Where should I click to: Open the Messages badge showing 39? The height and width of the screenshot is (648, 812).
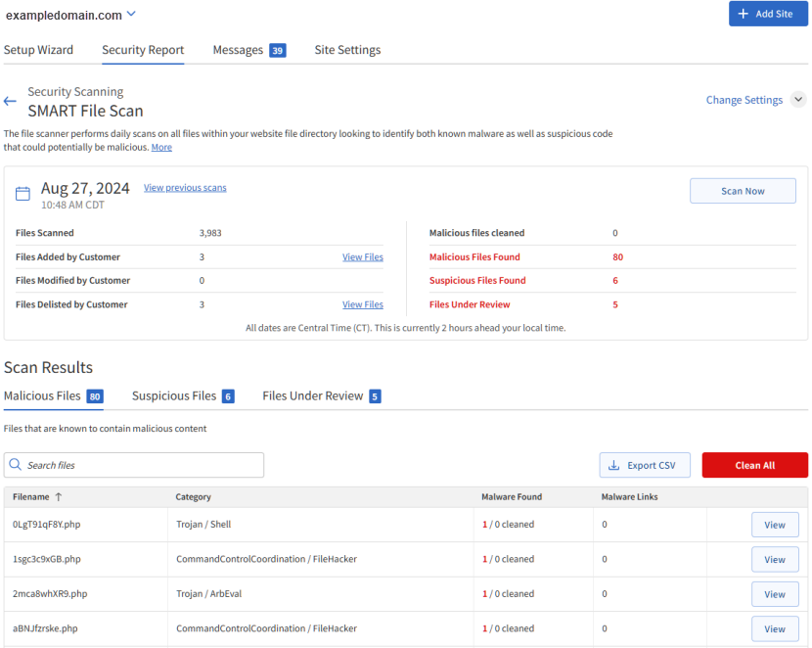278,51
